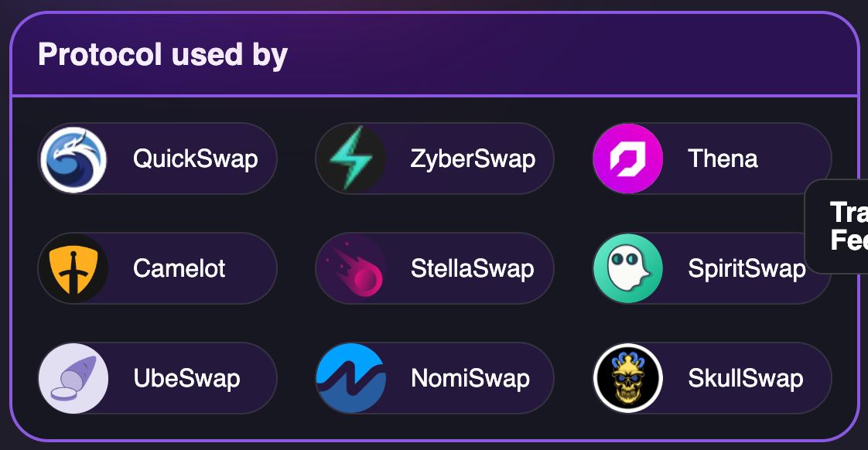Click the Camelot sword shield icon
This screenshot has width=868, height=450.
(x=73, y=268)
